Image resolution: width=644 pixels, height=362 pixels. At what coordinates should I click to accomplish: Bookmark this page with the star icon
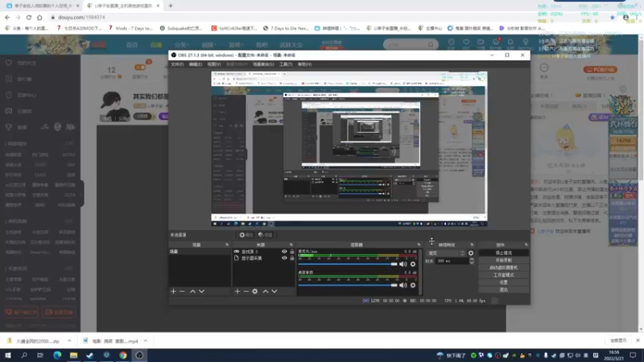click(x=613, y=18)
